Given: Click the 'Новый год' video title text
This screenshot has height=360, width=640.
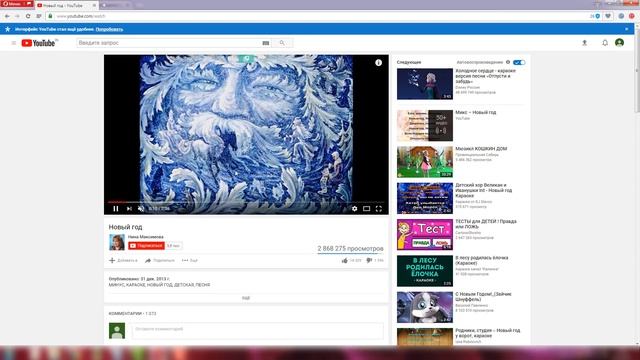Looking at the screenshot, I should (x=125, y=227).
